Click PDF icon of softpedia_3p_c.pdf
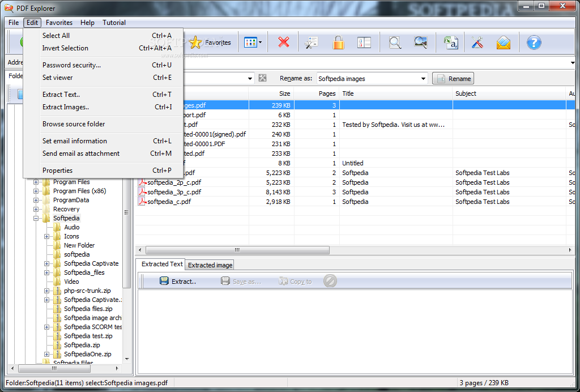This screenshot has height=392, width=580. click(142, 192)
